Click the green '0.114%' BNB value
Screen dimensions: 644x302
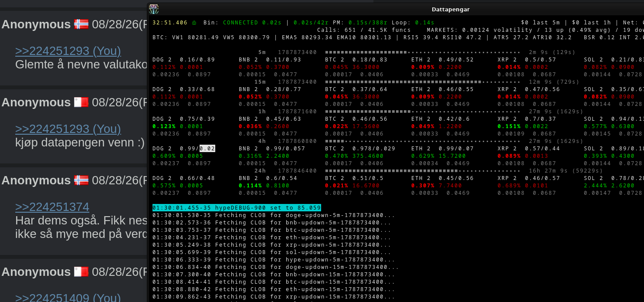click(x=251, y=186)
